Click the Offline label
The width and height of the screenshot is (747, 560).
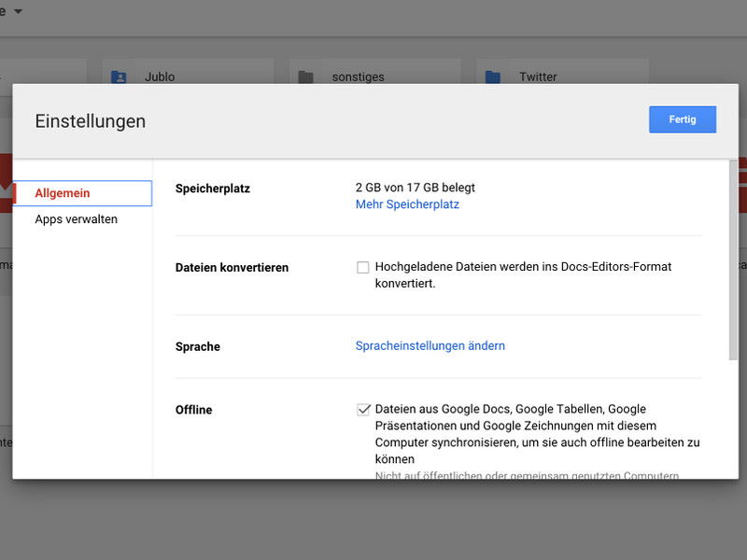coord(194,410)
